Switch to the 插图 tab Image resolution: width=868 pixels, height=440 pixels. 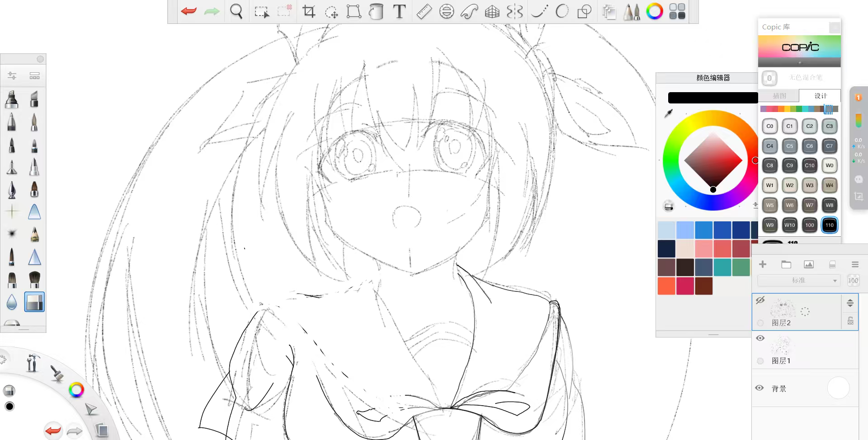779,96
